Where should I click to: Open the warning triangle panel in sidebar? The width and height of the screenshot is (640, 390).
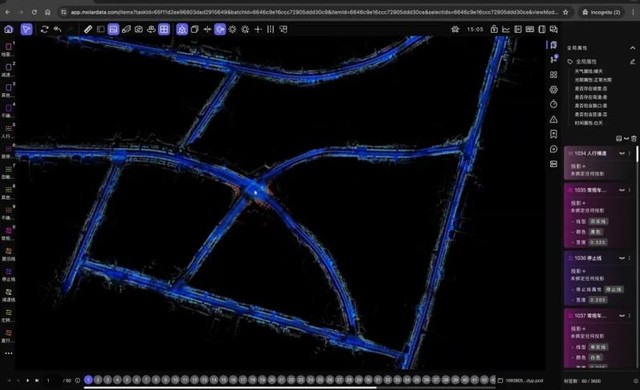point(553,119)
